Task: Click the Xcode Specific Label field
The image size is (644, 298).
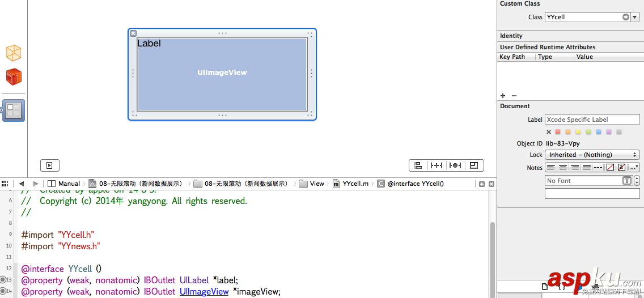Action: click(x=592, y=120)
